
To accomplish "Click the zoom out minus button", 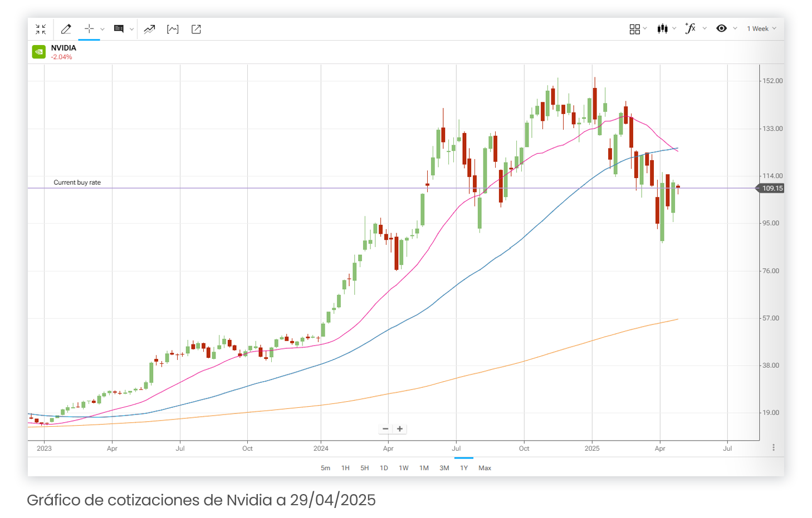I will pos(385,429).
